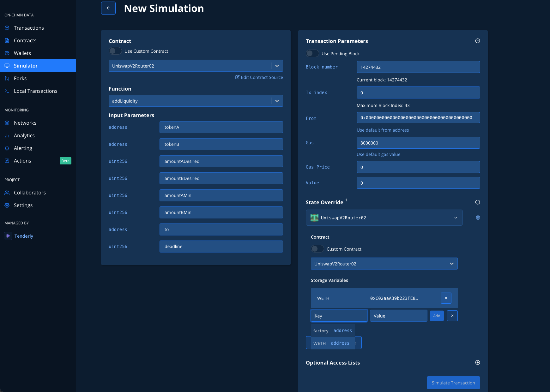The height and width of the screenshot is (392, 550).
Task: Click the tokenA input field
Action: [221, 127]
